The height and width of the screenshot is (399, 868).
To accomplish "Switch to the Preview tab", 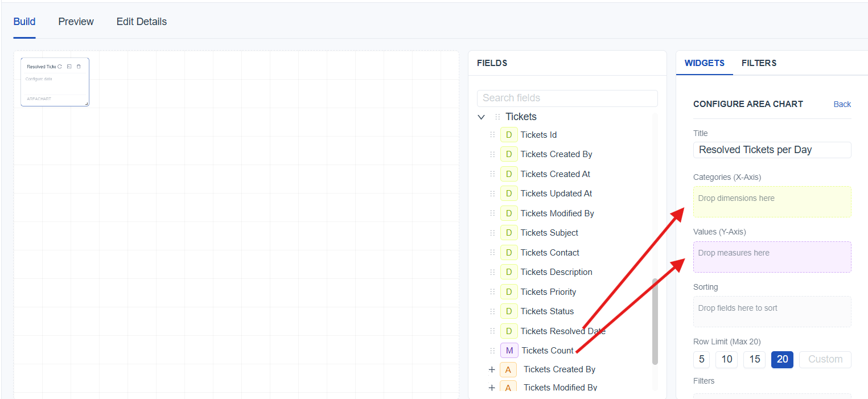I will point(76,22).
